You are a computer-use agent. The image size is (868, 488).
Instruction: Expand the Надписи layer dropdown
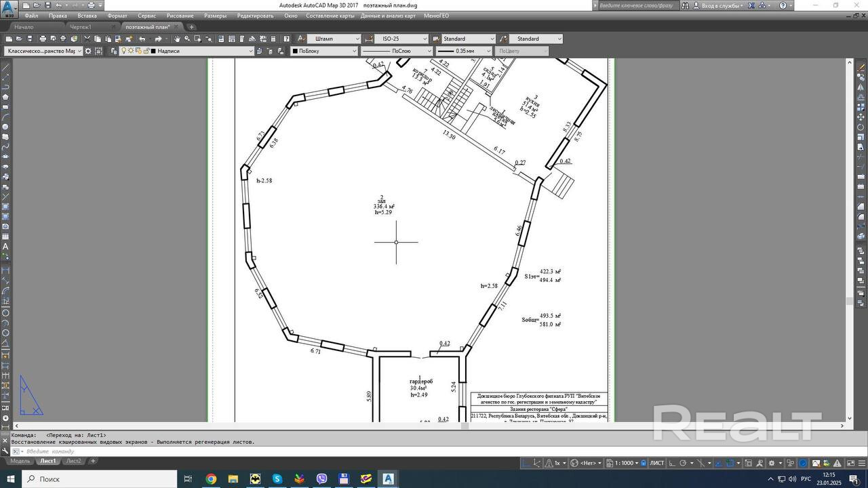coord(250,51)
